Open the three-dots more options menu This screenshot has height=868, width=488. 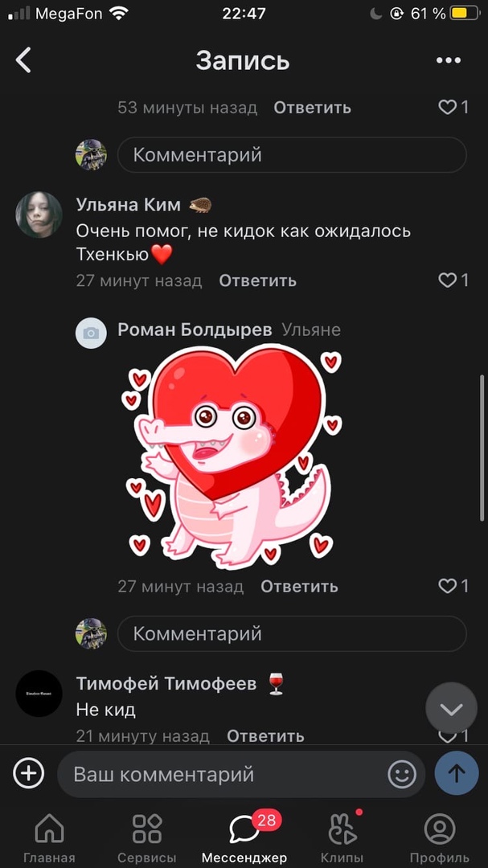coord(448,60)
